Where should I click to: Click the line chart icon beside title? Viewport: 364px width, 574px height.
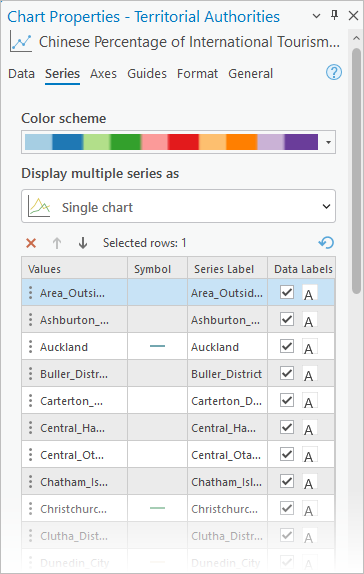pyautogui.click(x=21, y=41)
